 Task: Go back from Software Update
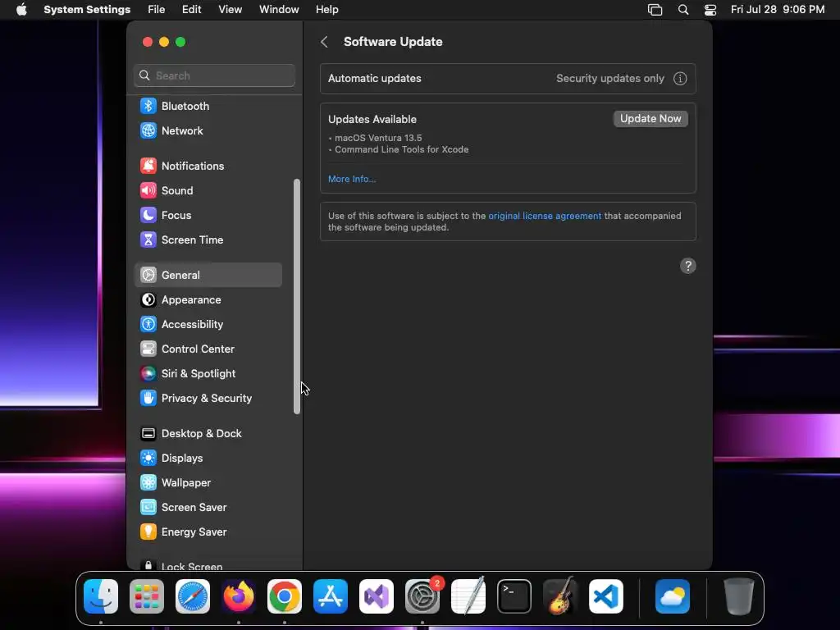coord(324,42)
